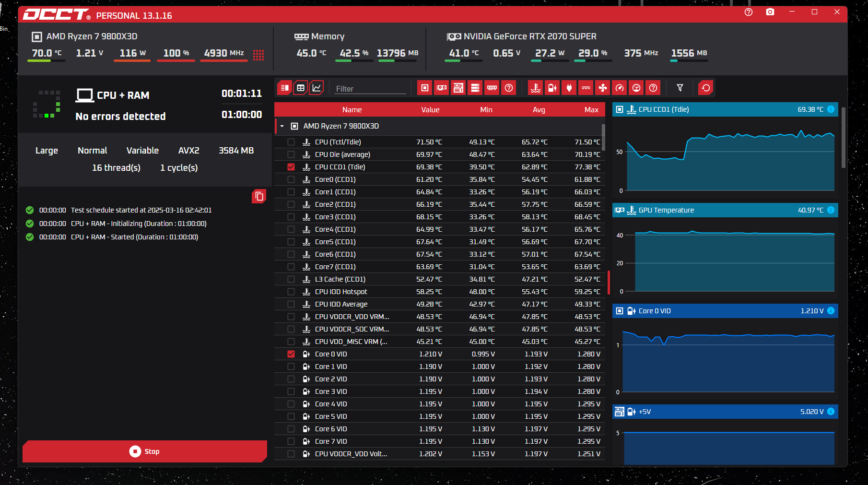Open the funnel filter options

click(680, 88)
